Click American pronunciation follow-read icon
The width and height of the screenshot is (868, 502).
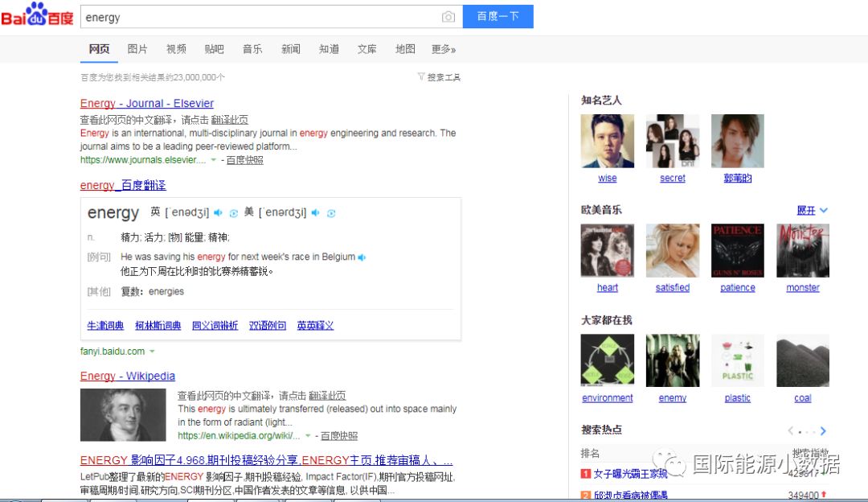pos(331,213)
